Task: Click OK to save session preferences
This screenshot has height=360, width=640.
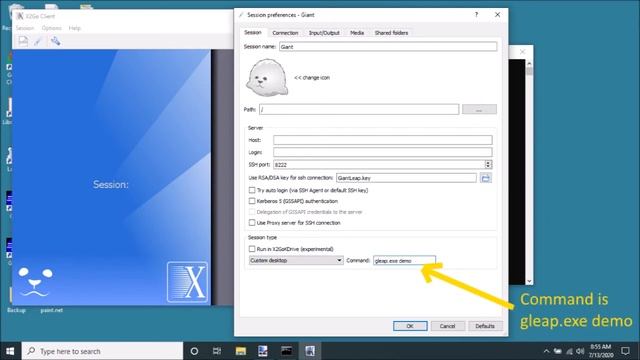Action: (410, 326)
